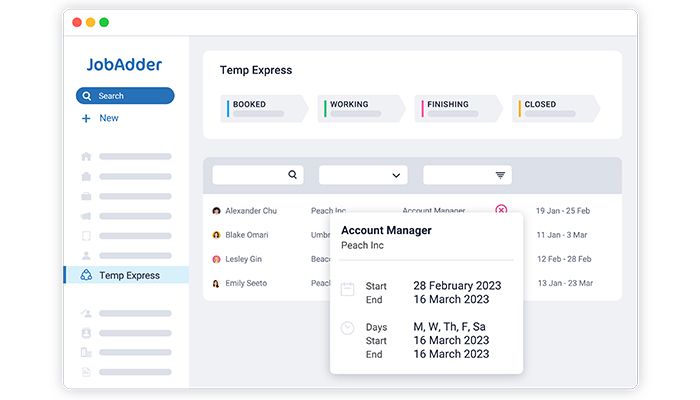700x400 pixels.
Task: Select the WORKING status stage
Action: click(x=360, y=108)
